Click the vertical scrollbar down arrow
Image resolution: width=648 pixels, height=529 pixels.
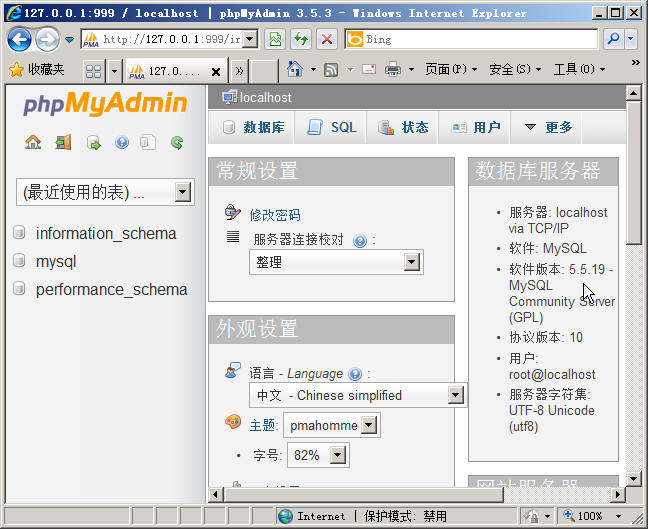click(x=633, y=479)
